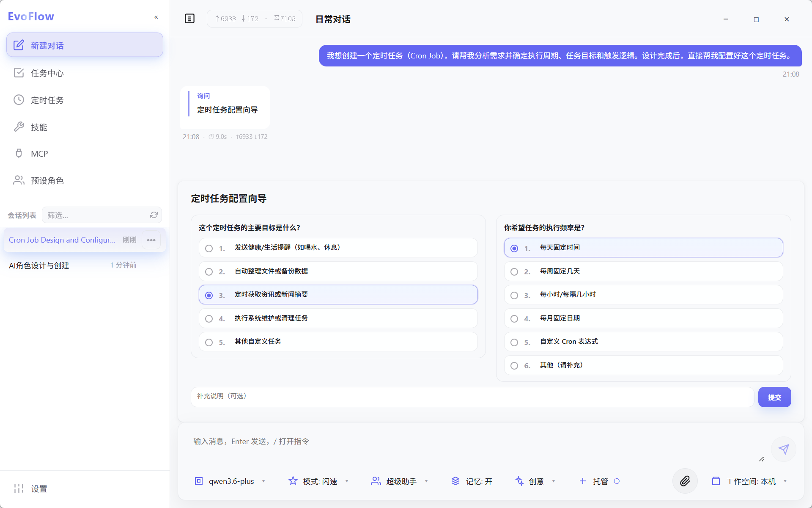This screenshot has width=812, height=508.
Task: Click the qwen3.6-plus model chip icon
Action: [x=199, y=481]
